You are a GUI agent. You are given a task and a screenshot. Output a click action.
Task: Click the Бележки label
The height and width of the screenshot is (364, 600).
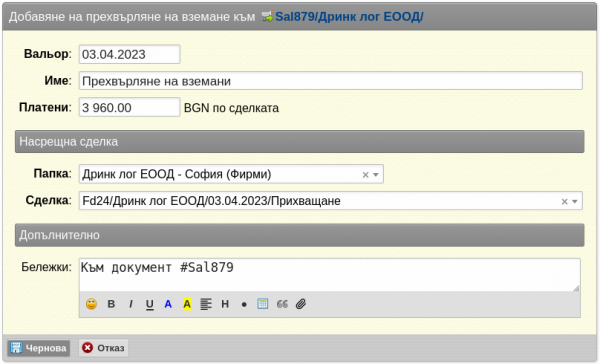point(46,267)
